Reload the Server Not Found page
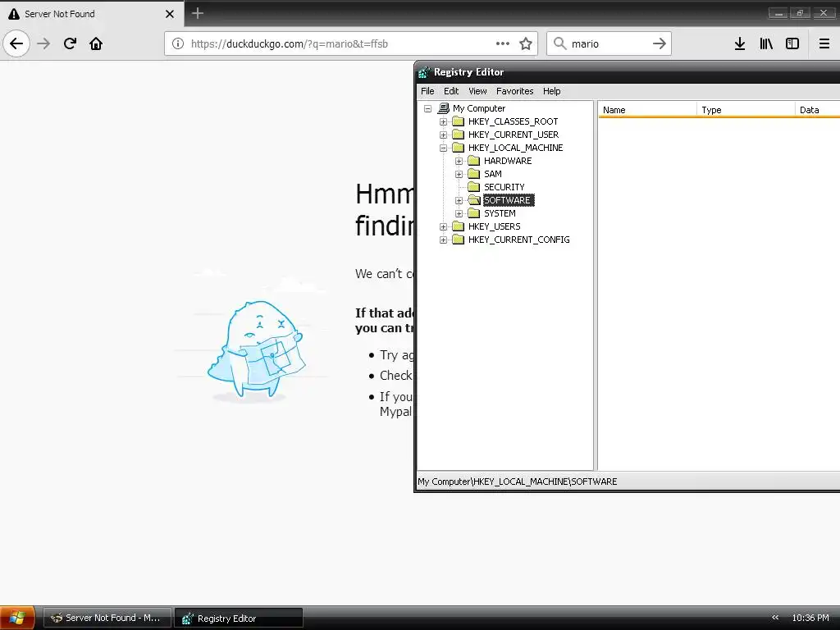Viewport: 840px width, 630px height. coord(70,43)
